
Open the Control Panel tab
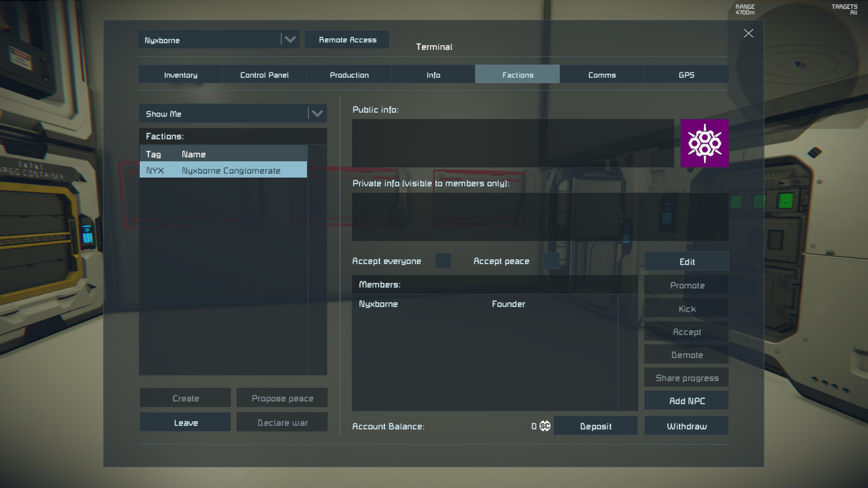coord(264,75)
